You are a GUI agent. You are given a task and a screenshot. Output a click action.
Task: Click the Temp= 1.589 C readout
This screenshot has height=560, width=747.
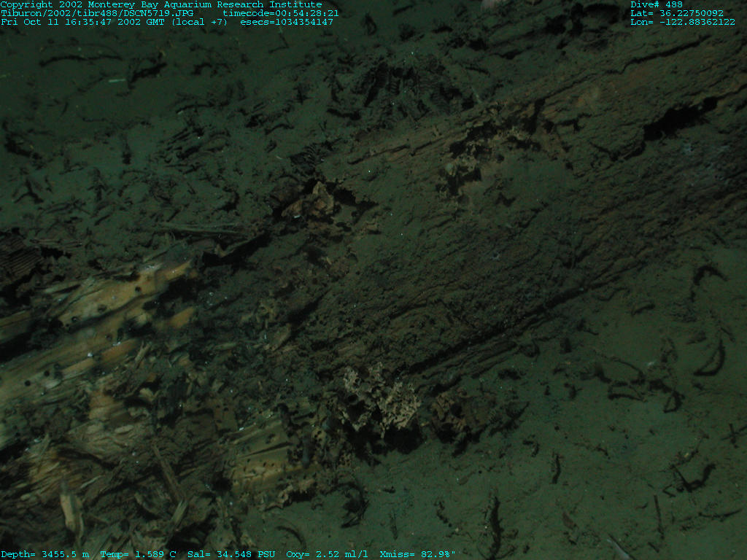[x=138, y=555]
